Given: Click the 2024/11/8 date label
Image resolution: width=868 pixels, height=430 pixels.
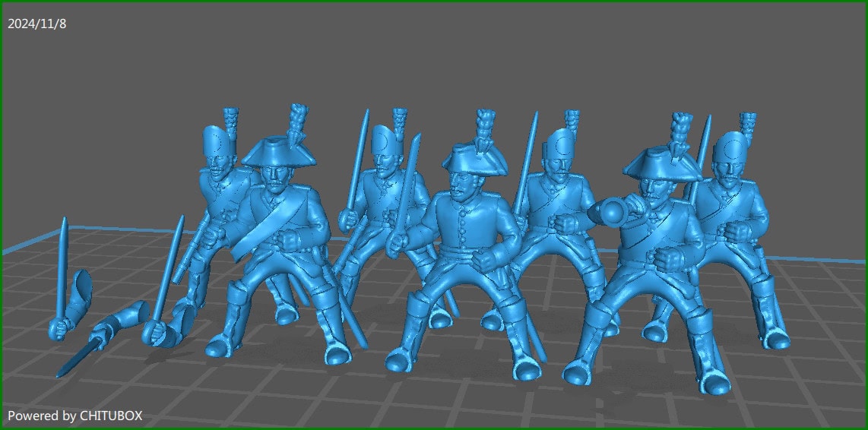Looking at the screenshot, I should point(37,24).
